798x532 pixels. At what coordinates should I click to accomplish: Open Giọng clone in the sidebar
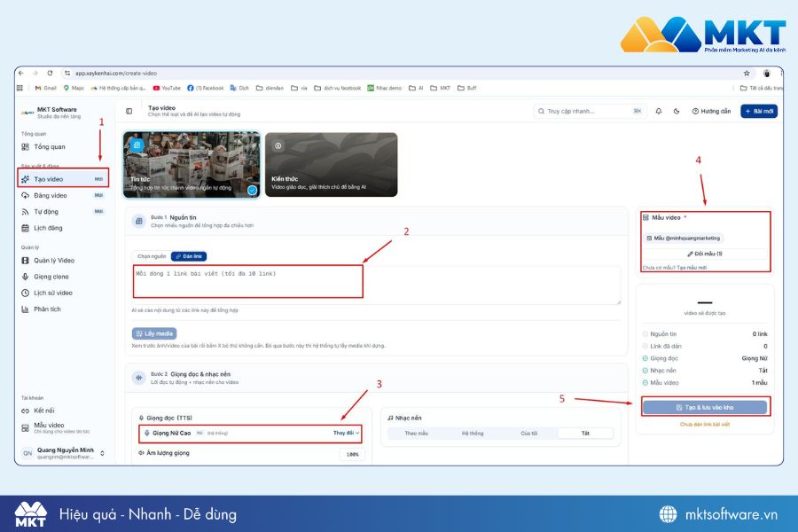tap(63, 277)
